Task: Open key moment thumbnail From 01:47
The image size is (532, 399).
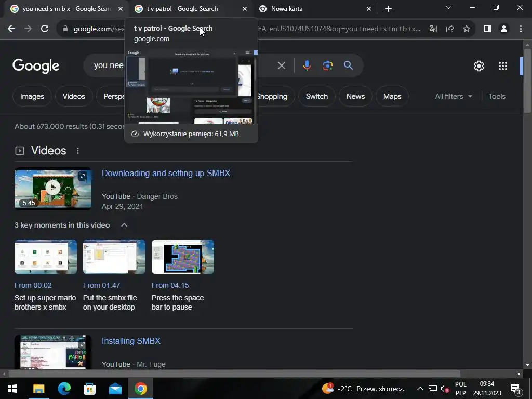Action: tap(114, 257)
